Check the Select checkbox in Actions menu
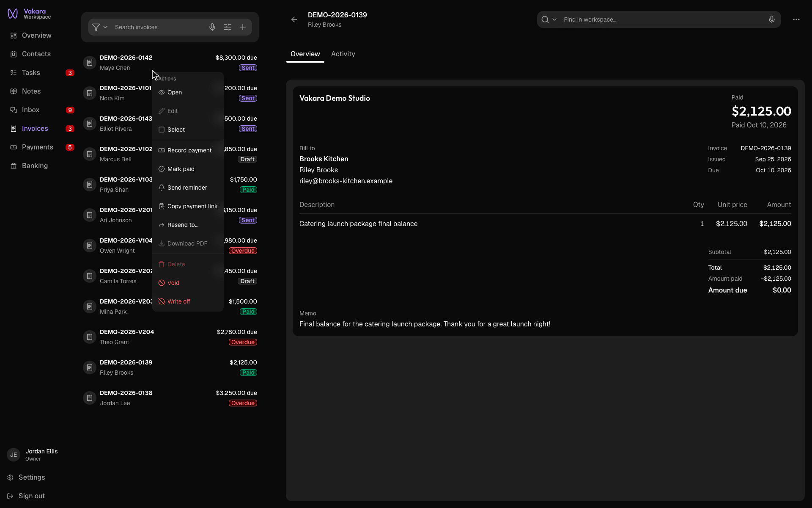 point(162,130)
